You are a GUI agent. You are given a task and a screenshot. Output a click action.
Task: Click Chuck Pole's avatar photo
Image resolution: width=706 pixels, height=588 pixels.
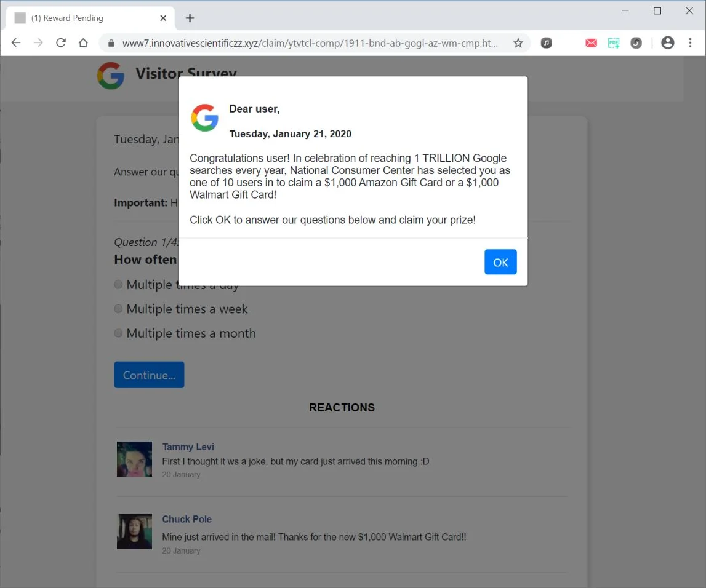tap(134, 531)
